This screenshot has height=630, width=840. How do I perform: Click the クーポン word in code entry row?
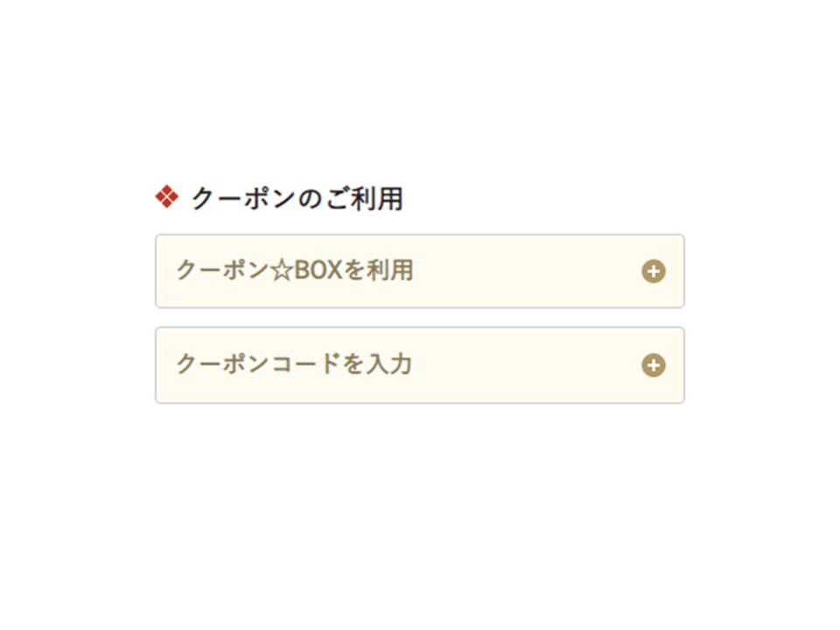coord(222,365)
